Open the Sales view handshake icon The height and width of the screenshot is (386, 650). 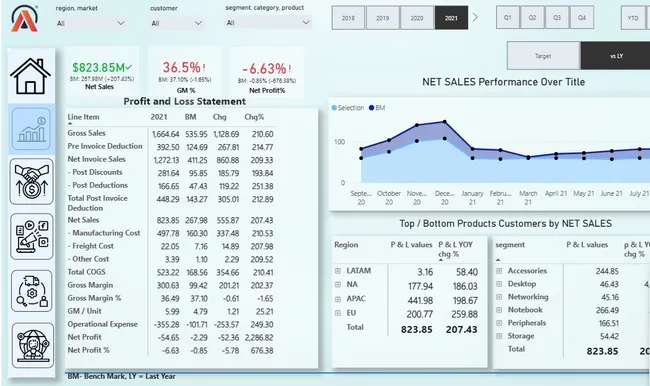32,181
